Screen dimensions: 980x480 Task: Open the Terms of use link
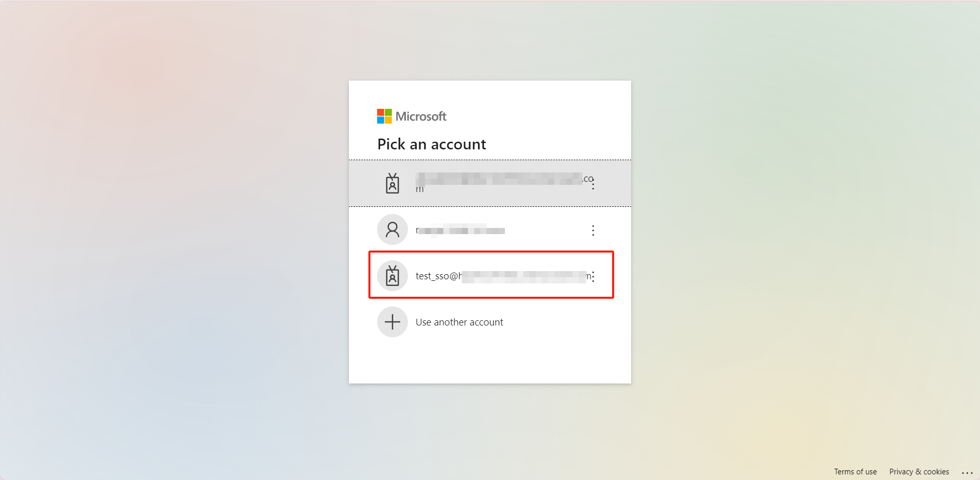855,472
